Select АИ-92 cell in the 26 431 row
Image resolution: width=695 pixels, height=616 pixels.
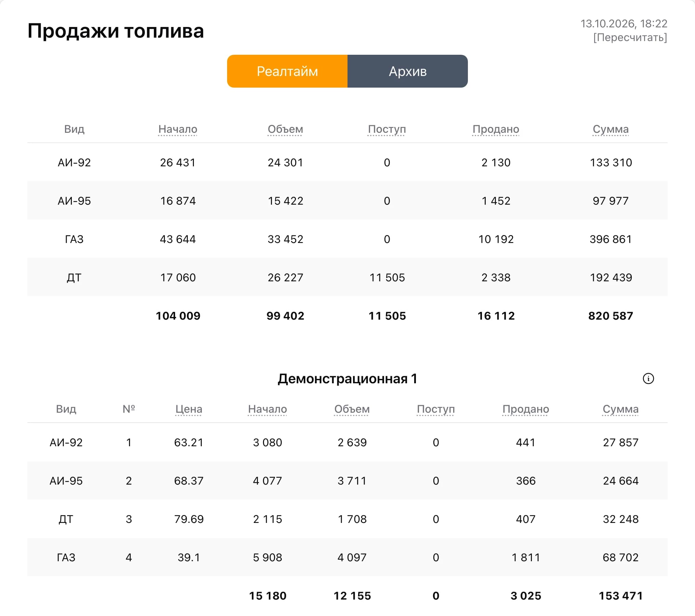pos(74,163)
